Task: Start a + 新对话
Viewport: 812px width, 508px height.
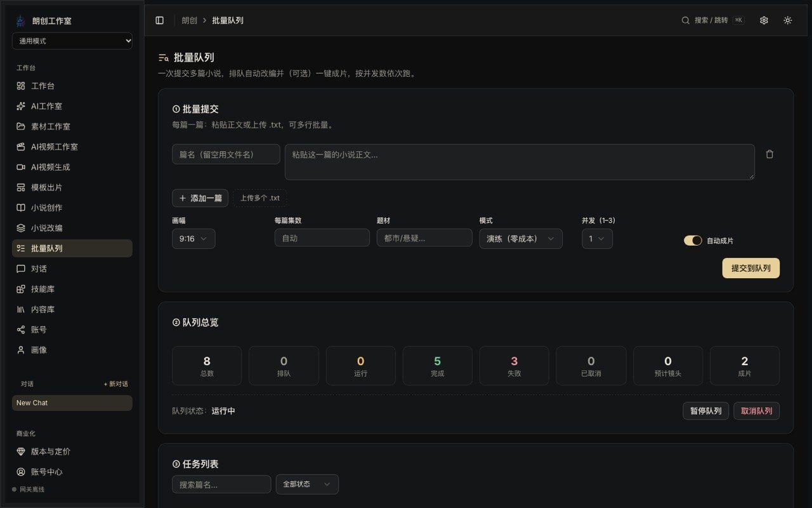Action: point(116,384)
